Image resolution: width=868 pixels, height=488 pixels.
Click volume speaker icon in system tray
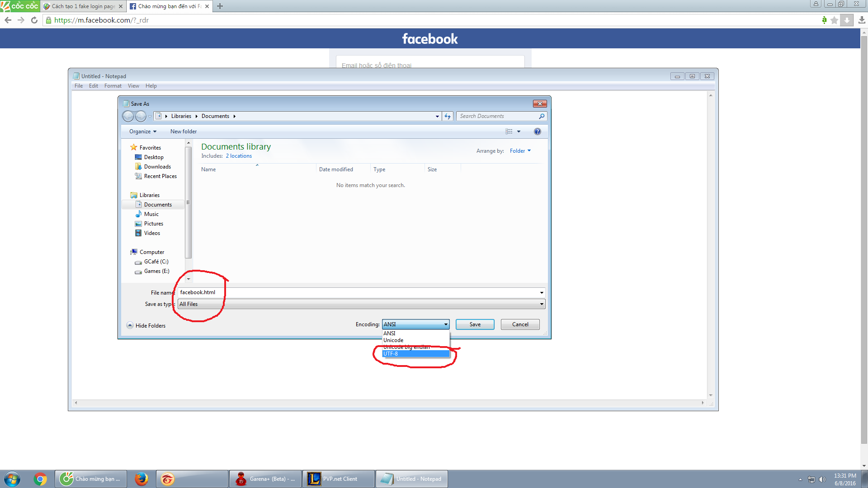[822, 479]
